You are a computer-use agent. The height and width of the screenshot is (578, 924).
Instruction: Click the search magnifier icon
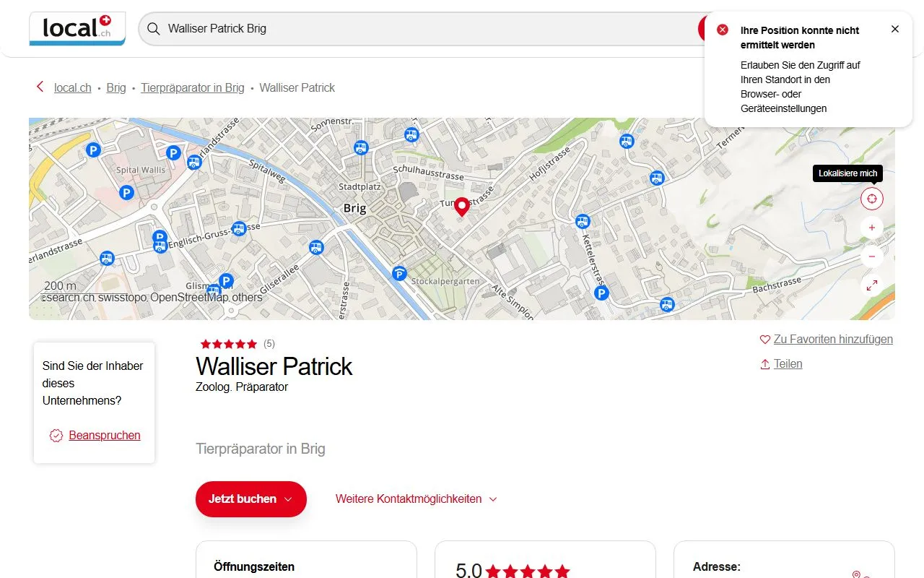pyautogui.click(x=153, y=28)
